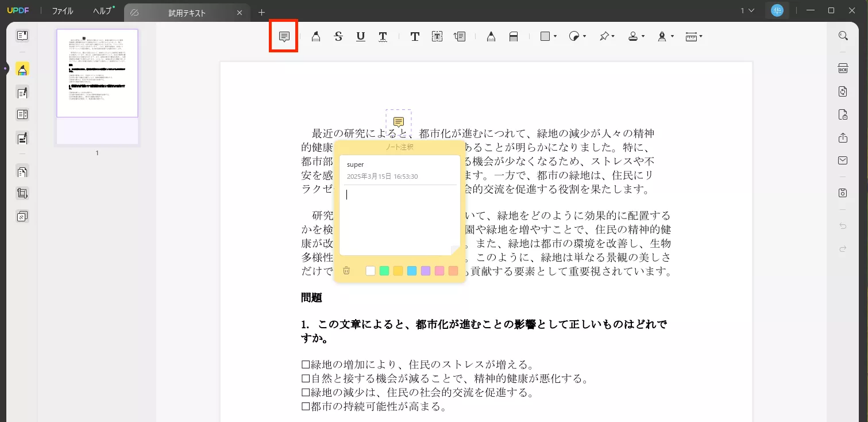Open the overlapping-squares page tools icon
This screenshot has height=422, width=868.
22,217
